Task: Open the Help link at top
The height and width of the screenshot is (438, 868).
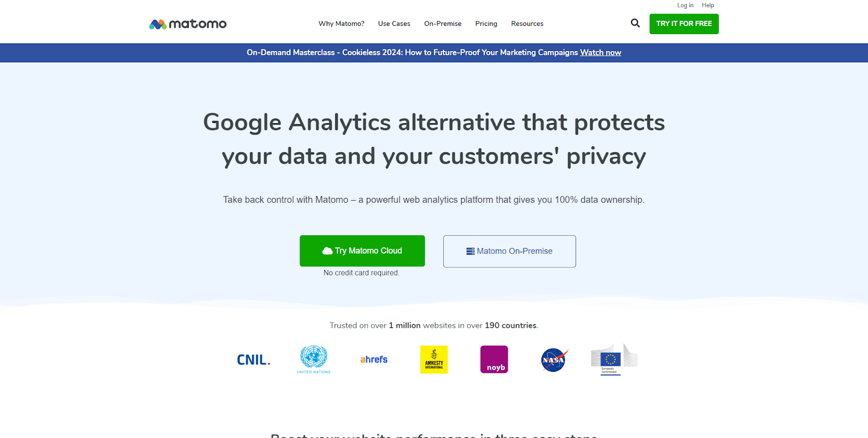Action: pyautogui.click(x=708, y=5)
